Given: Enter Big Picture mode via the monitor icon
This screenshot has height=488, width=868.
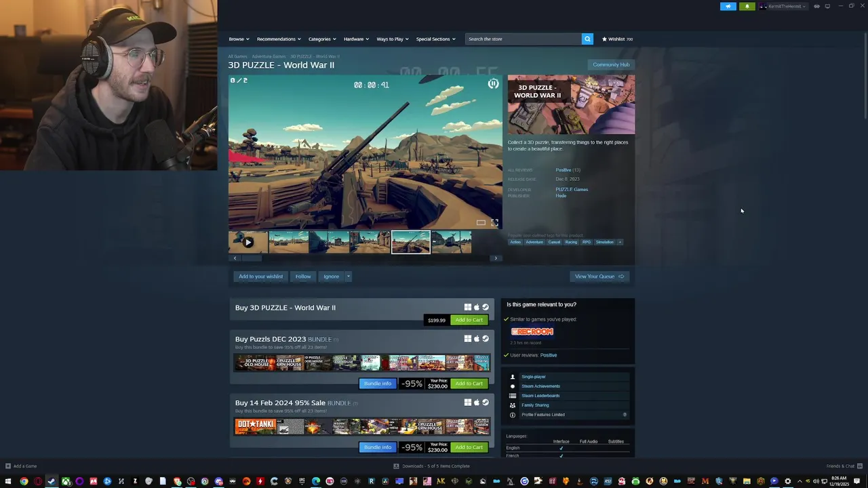Looking at the screenshot, I should coord(827,6).
